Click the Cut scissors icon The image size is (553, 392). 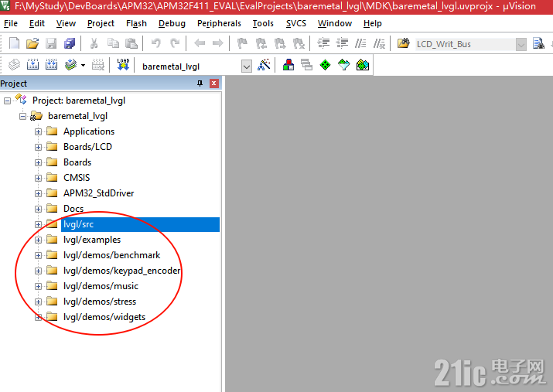pos(94,43)
